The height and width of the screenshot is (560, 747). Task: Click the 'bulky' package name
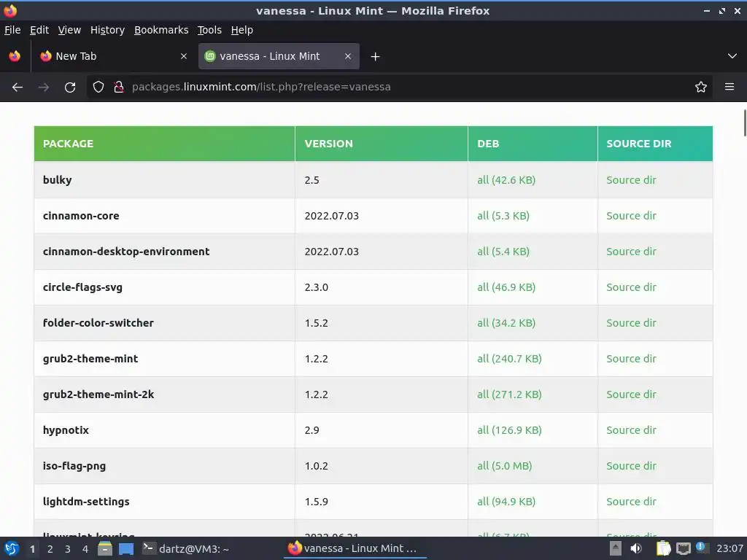pyautogui.click(x=57, y=181)
